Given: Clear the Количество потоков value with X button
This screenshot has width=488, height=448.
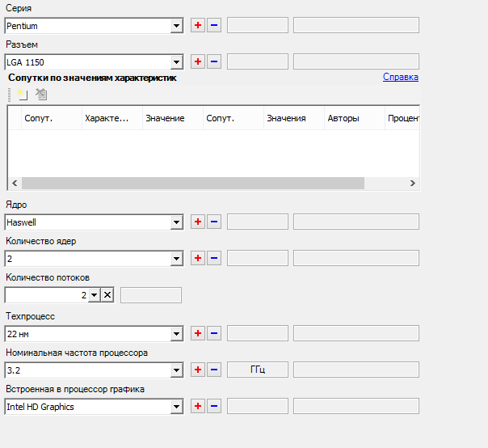Looking at the screenshot, I should pos(107,295).
